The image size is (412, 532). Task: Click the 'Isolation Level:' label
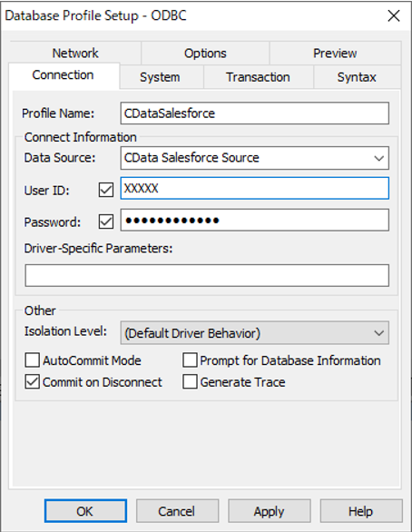65,331
